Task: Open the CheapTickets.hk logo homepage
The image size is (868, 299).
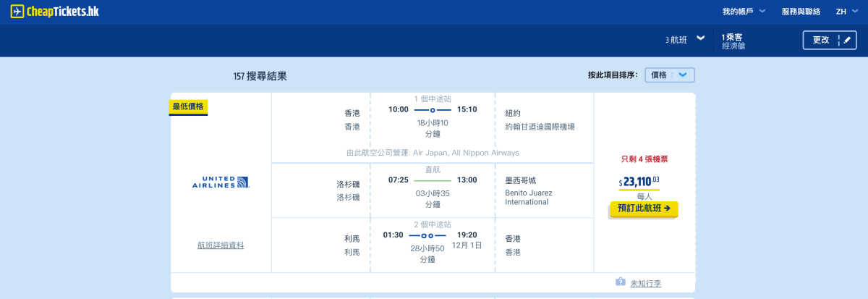Action: [x=54, y=12]
